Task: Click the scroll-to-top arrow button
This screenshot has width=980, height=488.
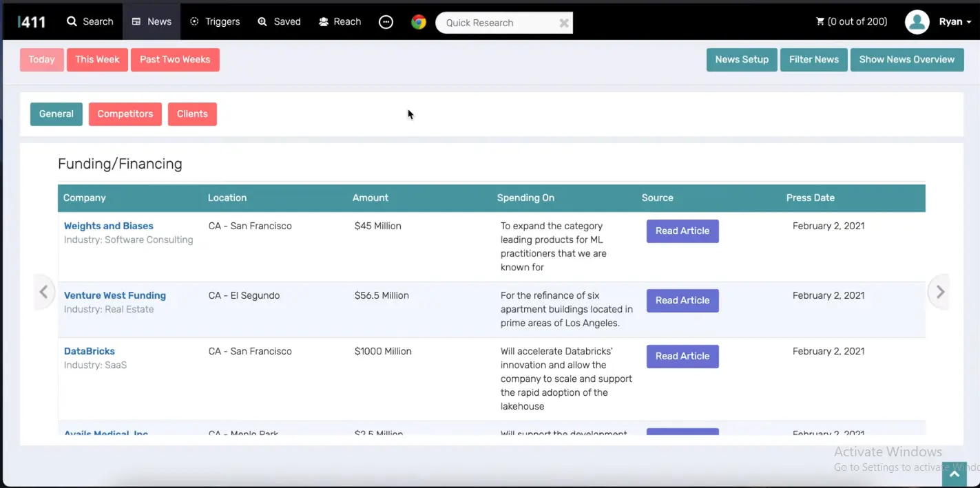Action: 955,474
